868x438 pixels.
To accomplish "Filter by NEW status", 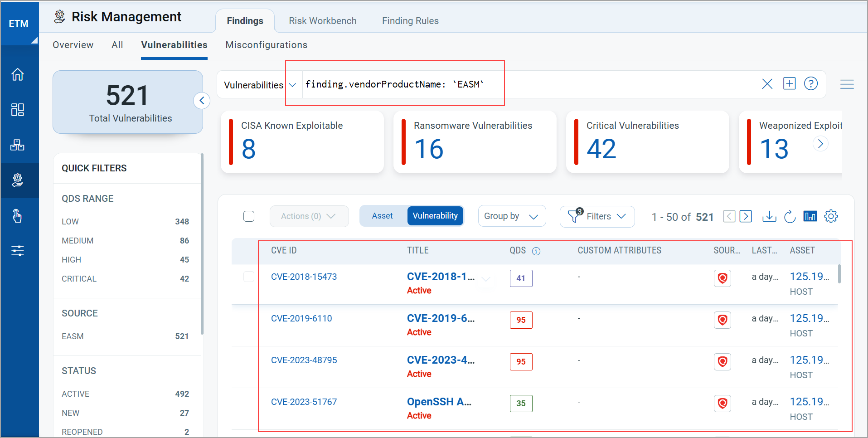I will pyautogui.click(x=125, y=413).
